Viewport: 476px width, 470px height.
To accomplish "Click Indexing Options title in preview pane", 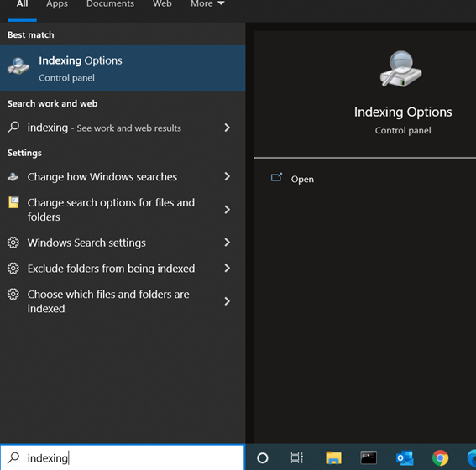I will 403,112.
